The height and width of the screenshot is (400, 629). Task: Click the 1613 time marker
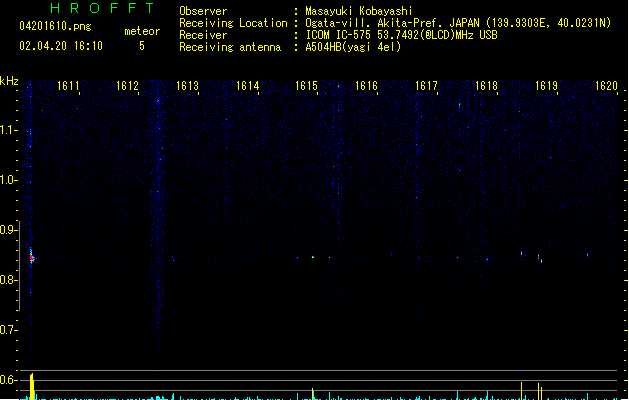pyautogui.click(x=187, y=86)
